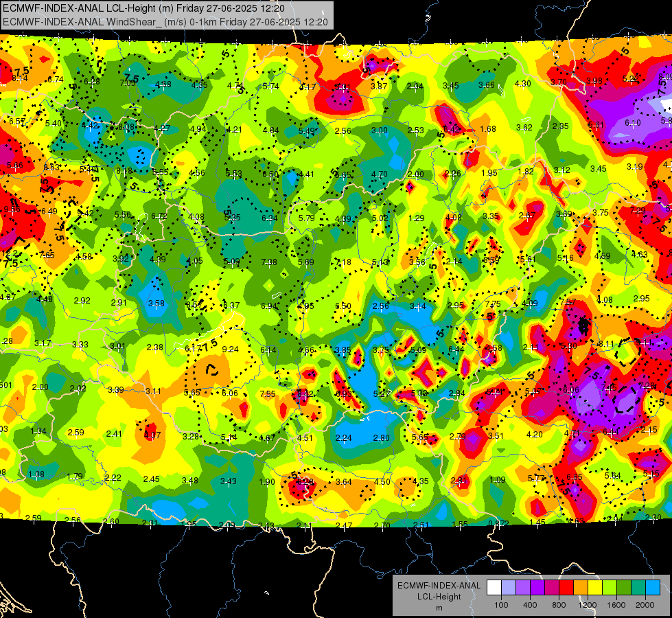
Task: Click the wind shear value 2.22
Action: (x=113, y=477)
